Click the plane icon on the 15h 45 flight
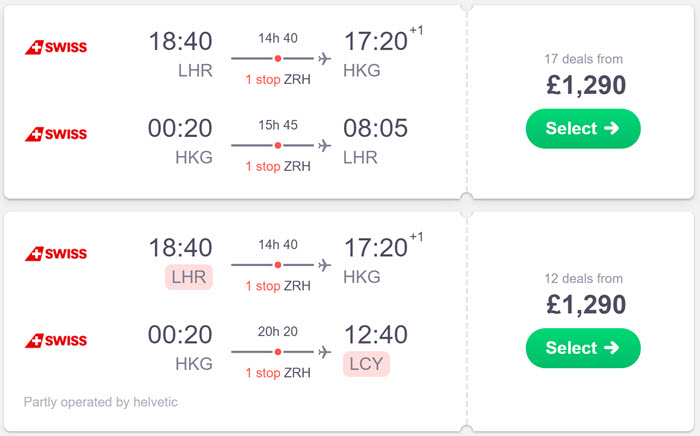 (325, 145)
